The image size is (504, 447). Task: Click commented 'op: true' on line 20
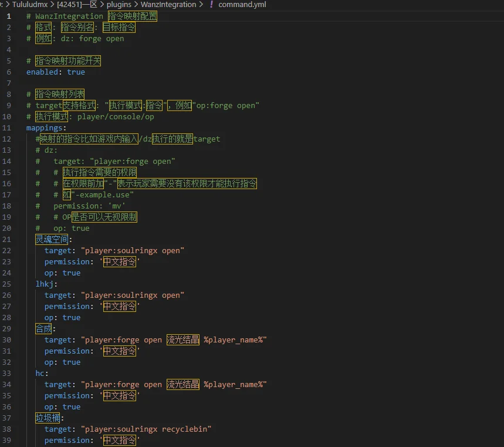[x=72, y=228]
